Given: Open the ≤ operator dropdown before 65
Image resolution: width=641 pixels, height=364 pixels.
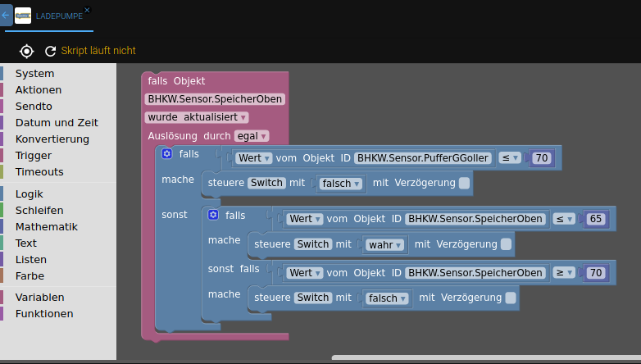Looking at the screenshot, I should tap(564, 219).
